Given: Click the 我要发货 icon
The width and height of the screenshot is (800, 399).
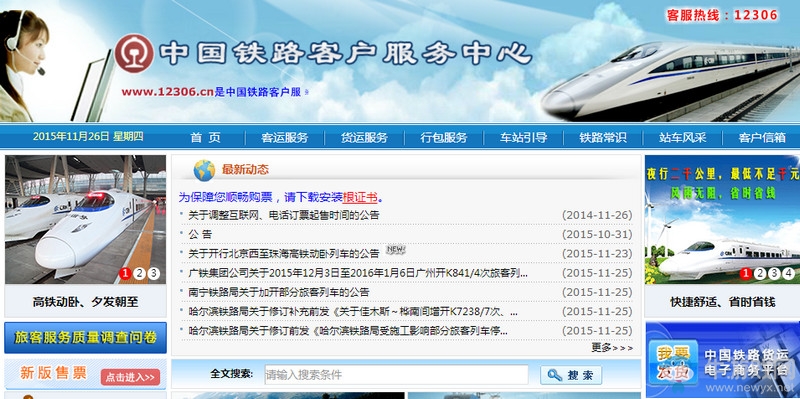Looking at the screenshot, I should click(x=673, y=362).
